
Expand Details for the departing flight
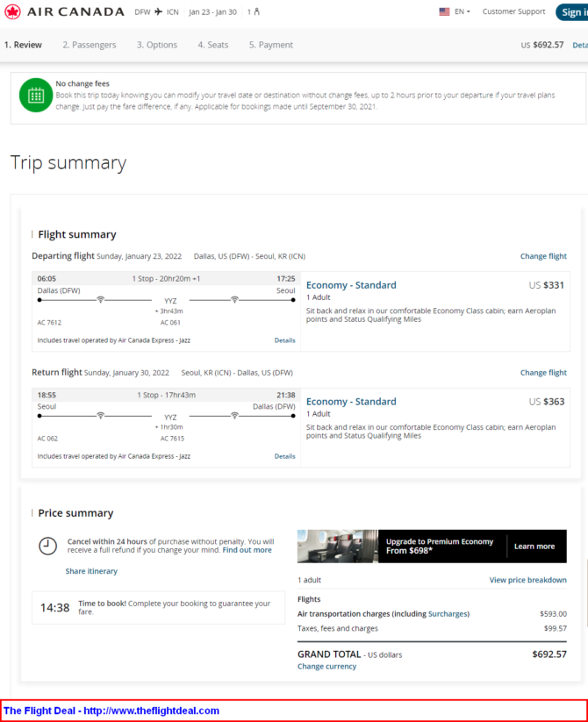point(284,340)
